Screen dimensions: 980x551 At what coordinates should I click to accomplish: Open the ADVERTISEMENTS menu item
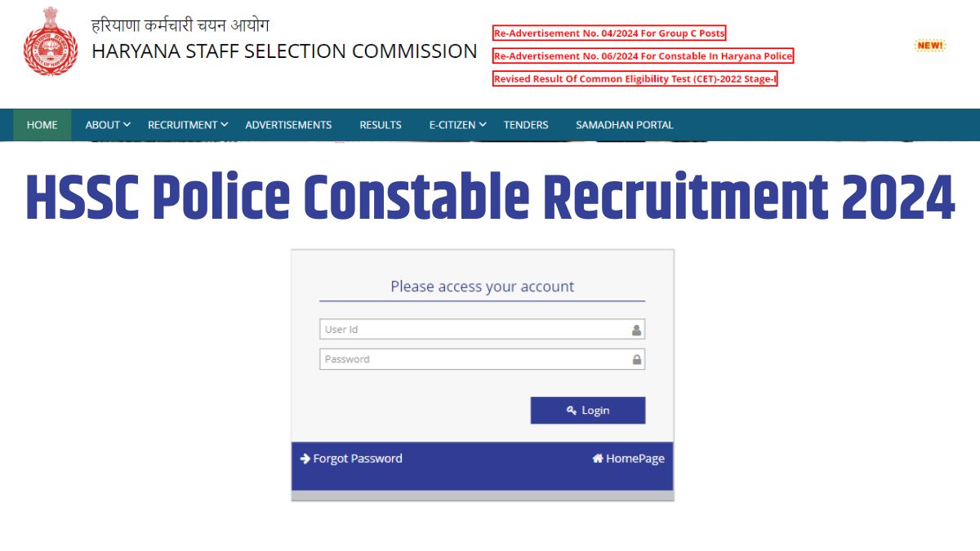tap(288, 125)
